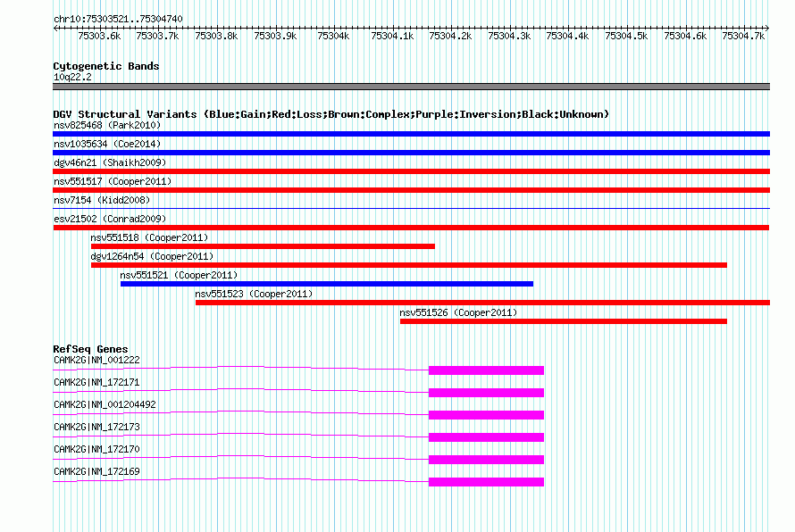This screenshot has width=795, height=532.
Task: Click the 75304.3k ruler tick label
Action: click(509, 37)
